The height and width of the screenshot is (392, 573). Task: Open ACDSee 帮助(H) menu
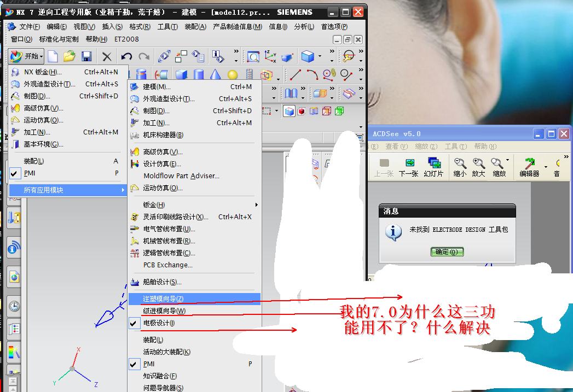[x=485, y=147]
